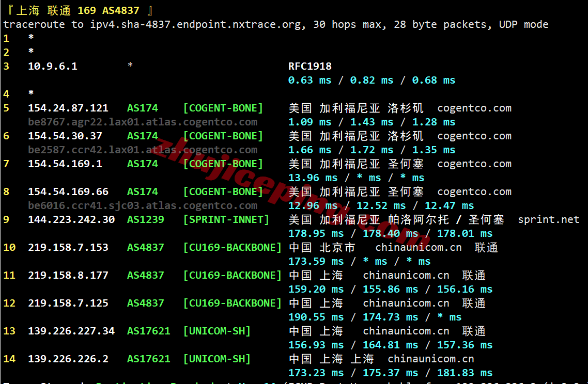Click the 'sprint.net' domain text
The height and width of the screenshot is (384, 588).
(549, 219)
